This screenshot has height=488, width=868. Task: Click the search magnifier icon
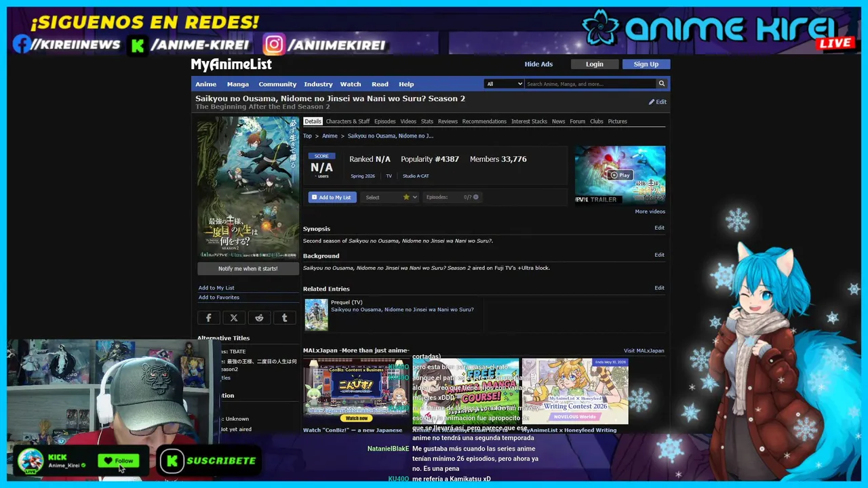tap(661, 84)
